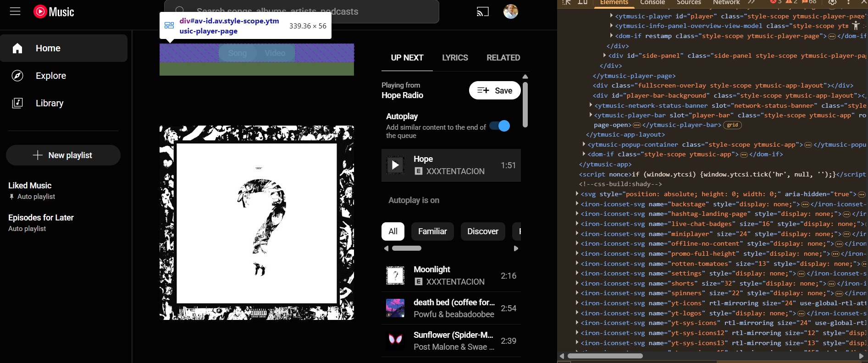
Task: Switch to the Console tab
Action: pos(652,2)
